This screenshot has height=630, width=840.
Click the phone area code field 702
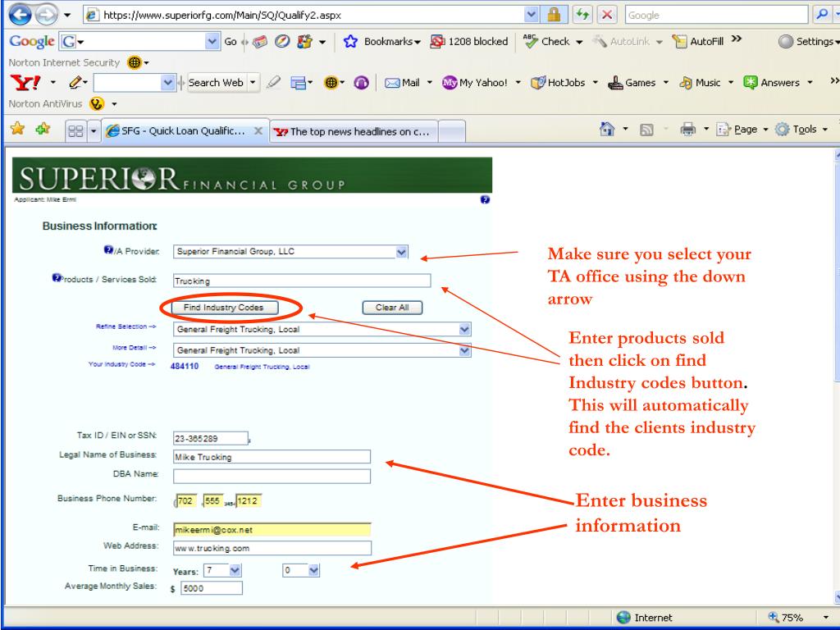pos(187,501)
